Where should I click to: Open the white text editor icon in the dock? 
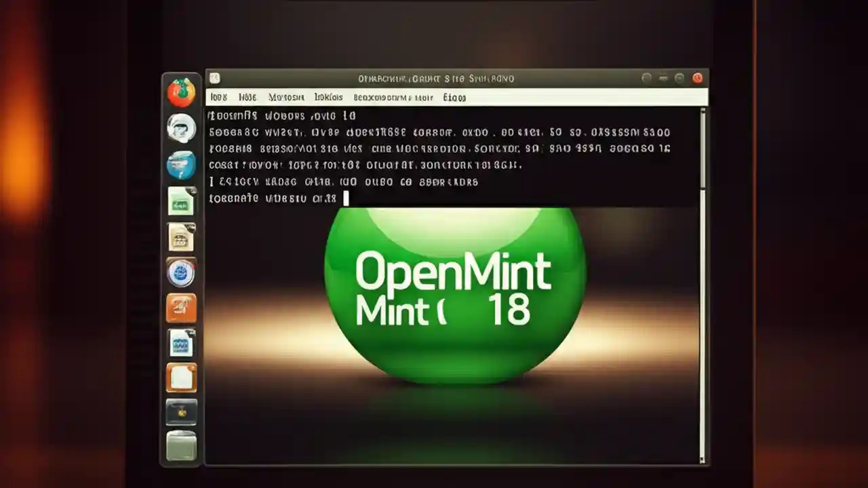[180, 378]
